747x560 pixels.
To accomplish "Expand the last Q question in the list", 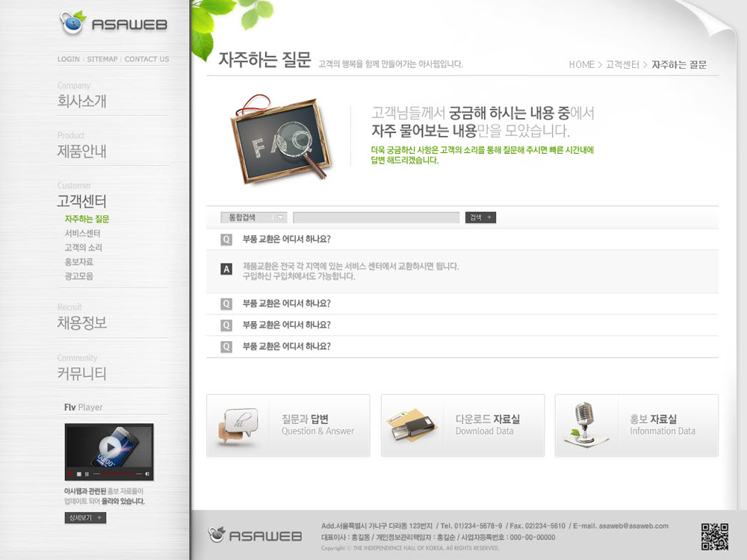I will (462, 346).
